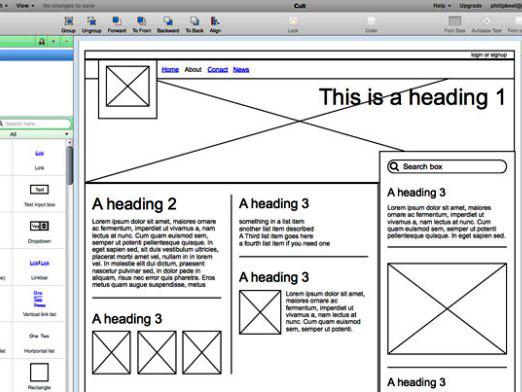Click the Font Size toolbar icon
This screenshot has height=392, width=522.
455,25
